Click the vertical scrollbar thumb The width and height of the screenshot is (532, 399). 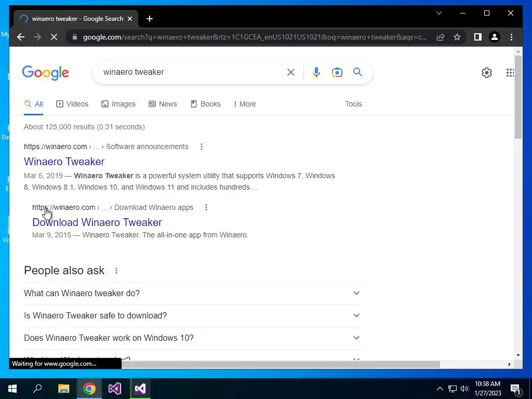point(518,97)
